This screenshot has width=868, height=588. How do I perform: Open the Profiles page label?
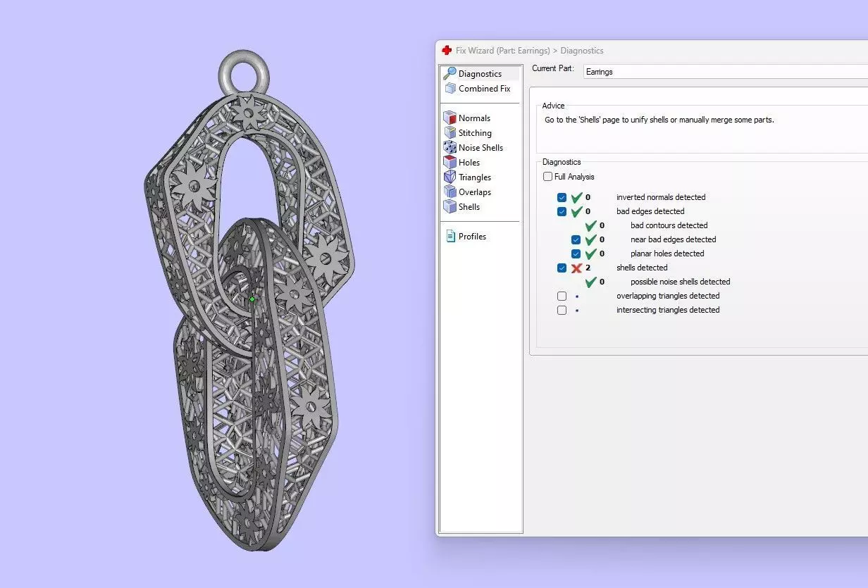[472, 237]
